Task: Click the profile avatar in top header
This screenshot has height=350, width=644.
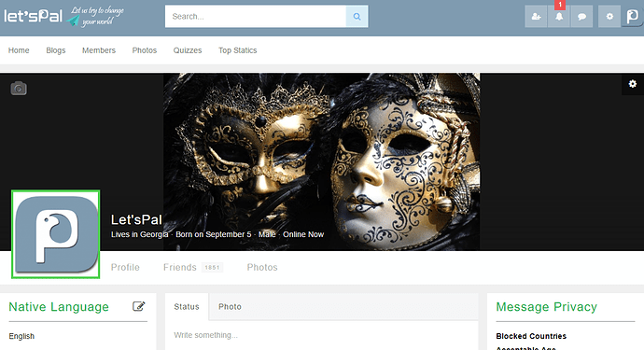Action: [x=633, y=17]
